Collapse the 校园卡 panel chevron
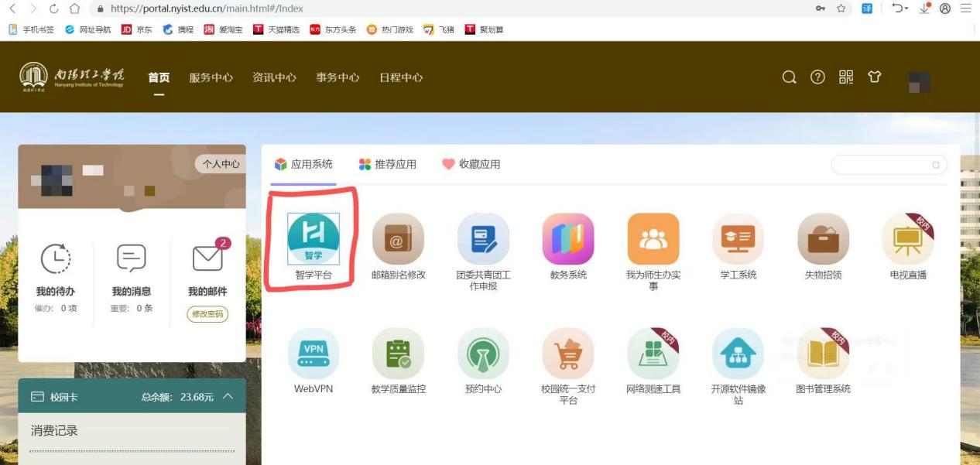980x465 pixels. point(228,397)
